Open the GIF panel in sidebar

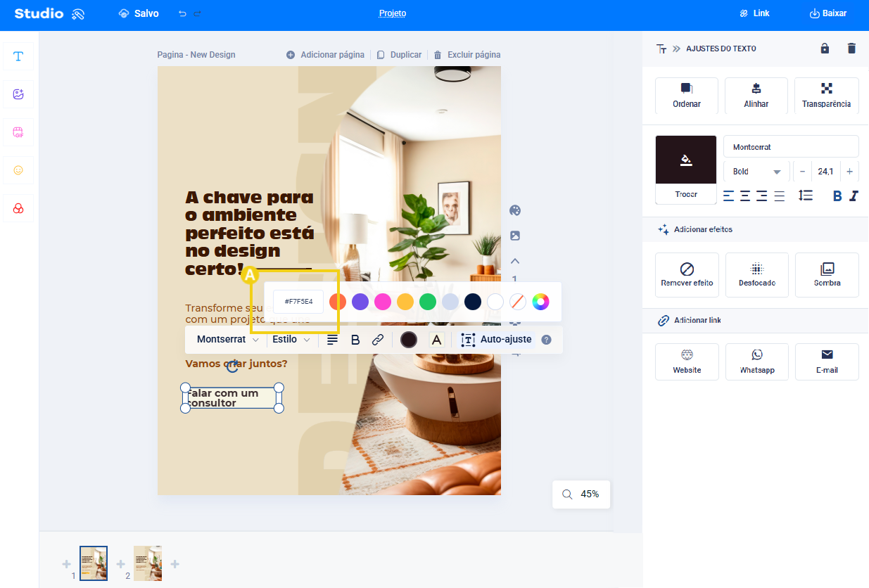(x=18, y=132)
